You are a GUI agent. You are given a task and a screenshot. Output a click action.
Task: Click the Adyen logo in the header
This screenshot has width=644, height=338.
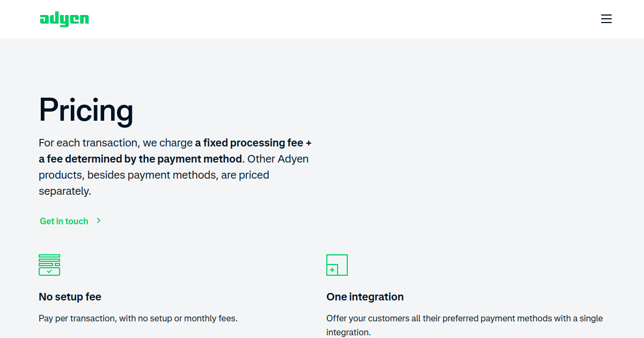[64, 19]
